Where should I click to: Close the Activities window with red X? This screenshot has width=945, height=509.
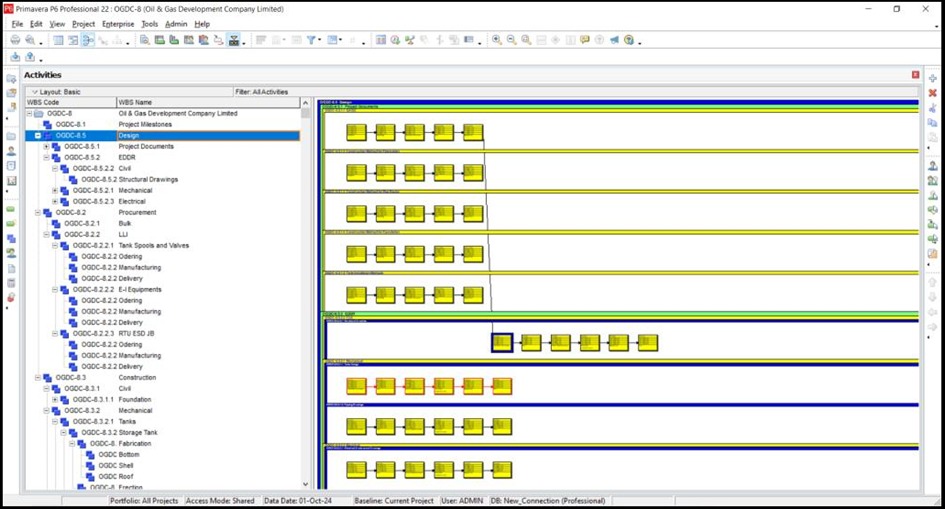point(915,75)
